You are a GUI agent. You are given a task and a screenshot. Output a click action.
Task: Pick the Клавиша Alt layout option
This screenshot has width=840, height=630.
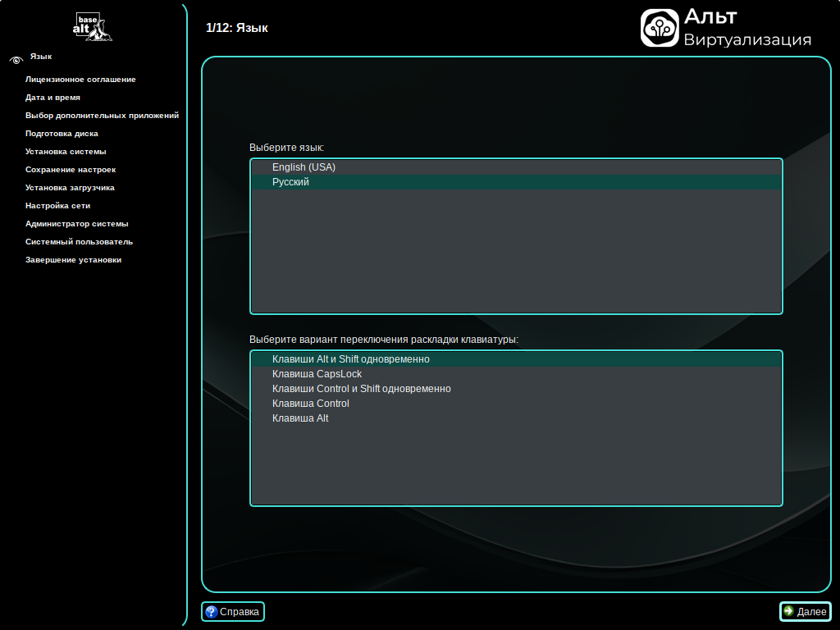tap(300, 418)
